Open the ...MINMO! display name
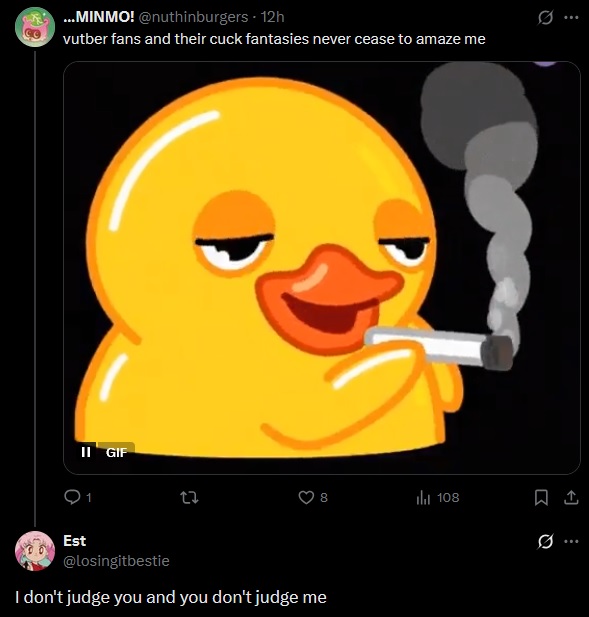The image size is (589, 617). (99, 17)
